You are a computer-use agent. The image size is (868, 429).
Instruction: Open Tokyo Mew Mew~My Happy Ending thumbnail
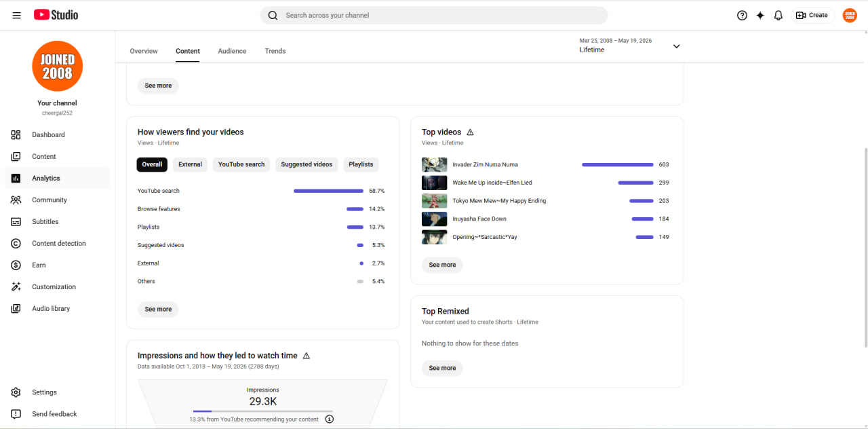click(434, 201)
